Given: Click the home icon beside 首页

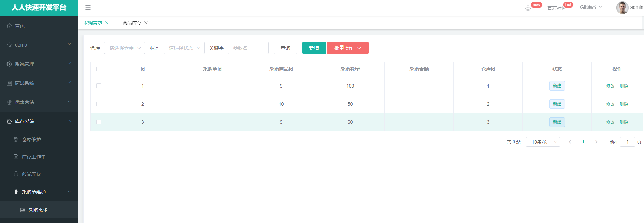Looking at the screenshot, I should [x=9, y=26].
